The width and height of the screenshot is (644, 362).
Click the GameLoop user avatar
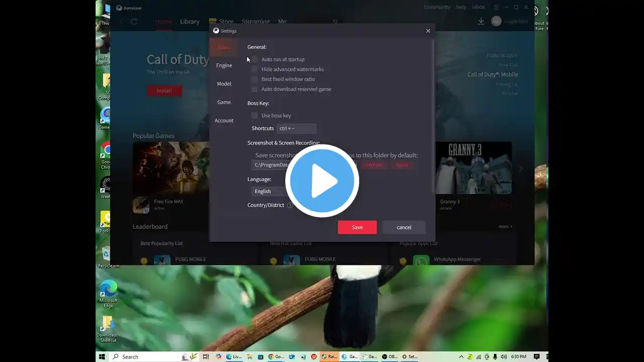tap(497, 21)
